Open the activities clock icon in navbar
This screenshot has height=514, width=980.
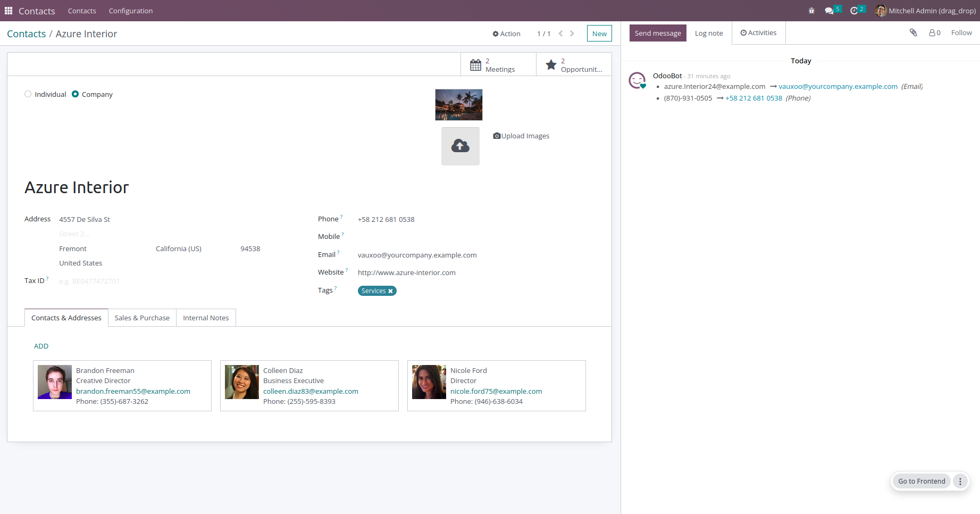coord(854,11)
